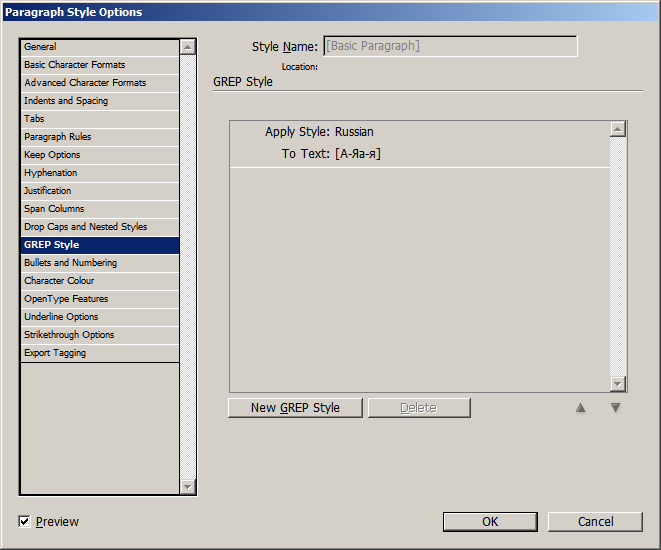This screenshot has width=661, height=550.
Task: Toggle the Preview checkbox
Action: click(24, 521)
